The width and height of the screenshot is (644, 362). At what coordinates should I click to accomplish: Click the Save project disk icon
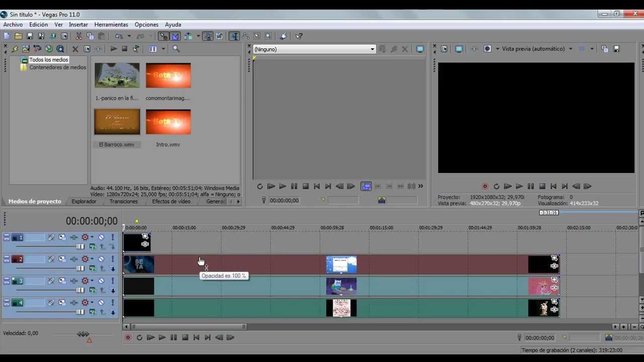click(30, 36)
